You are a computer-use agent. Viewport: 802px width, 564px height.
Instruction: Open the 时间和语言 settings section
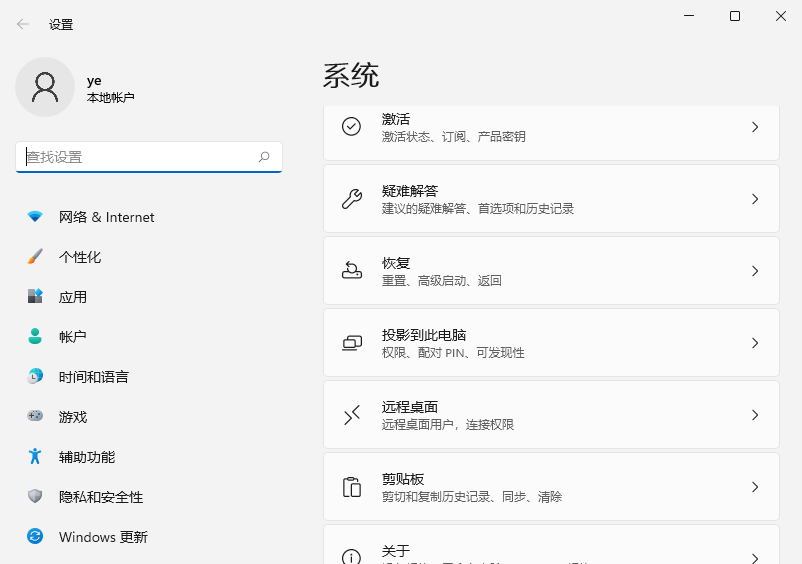(x=93, y=377)
